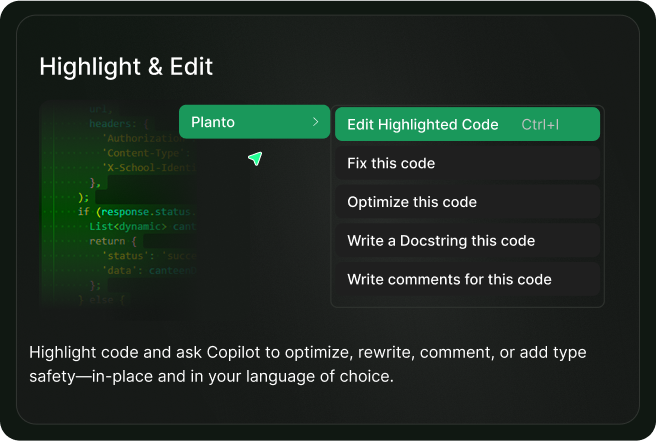Screen dimensions: 657x441
Task: Click the Copilot description paragraph
Action: coord(308,365)
